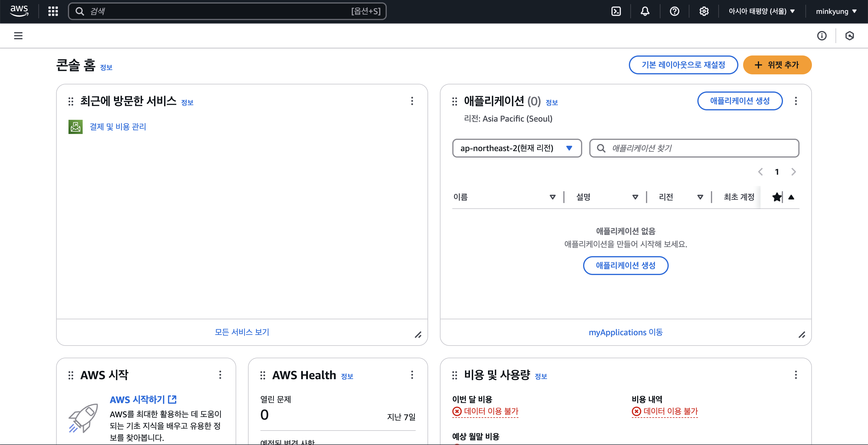Grab the 비용 및 사용량 widget drag handle
This screenshot has width=868, height=445.
(455, 375)
